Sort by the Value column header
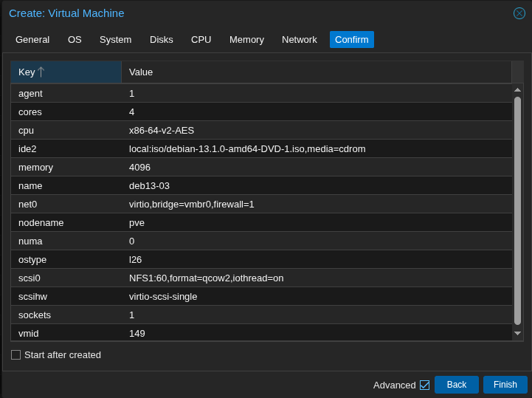The height and width of the screenshot is (398, 532). (x=316, y=72)
